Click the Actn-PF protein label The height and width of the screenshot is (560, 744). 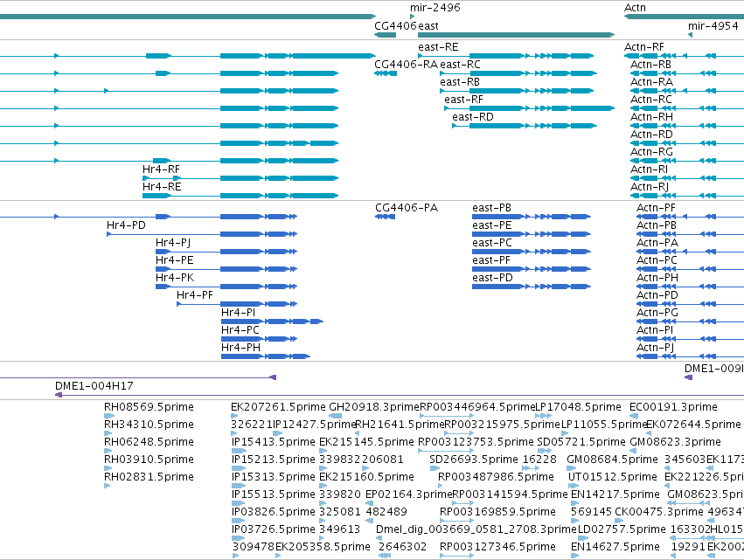tap(656, 208)
